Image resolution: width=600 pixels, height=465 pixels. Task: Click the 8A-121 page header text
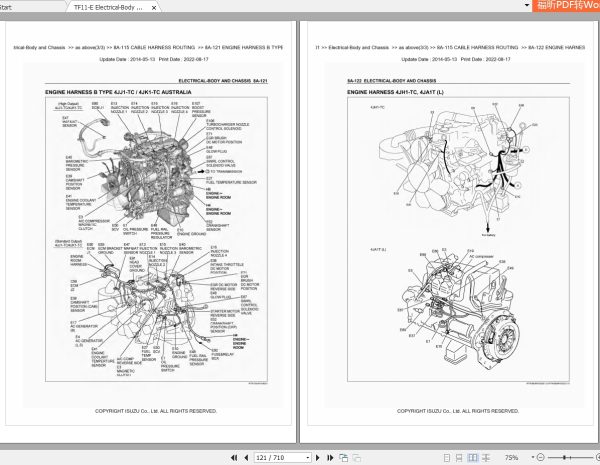pos(223,81)
